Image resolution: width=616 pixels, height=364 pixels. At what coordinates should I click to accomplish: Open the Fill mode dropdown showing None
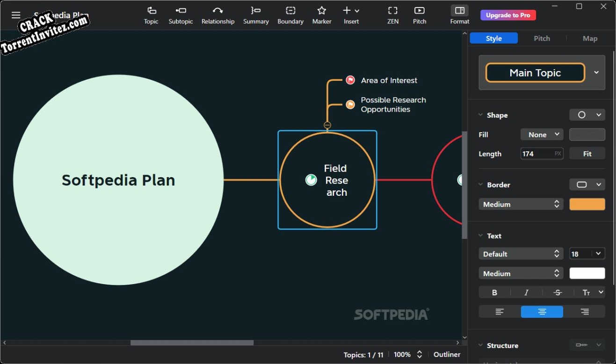point(542,134)
